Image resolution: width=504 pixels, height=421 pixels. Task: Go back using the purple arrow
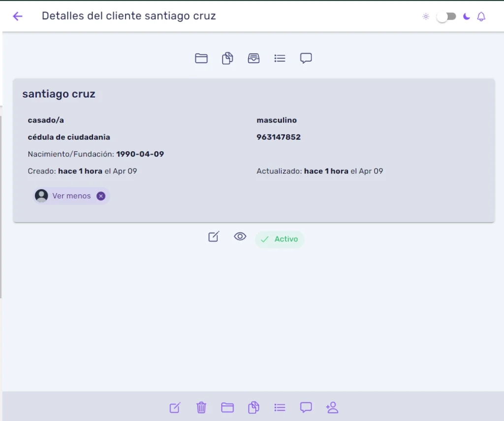tap(18, 16)
